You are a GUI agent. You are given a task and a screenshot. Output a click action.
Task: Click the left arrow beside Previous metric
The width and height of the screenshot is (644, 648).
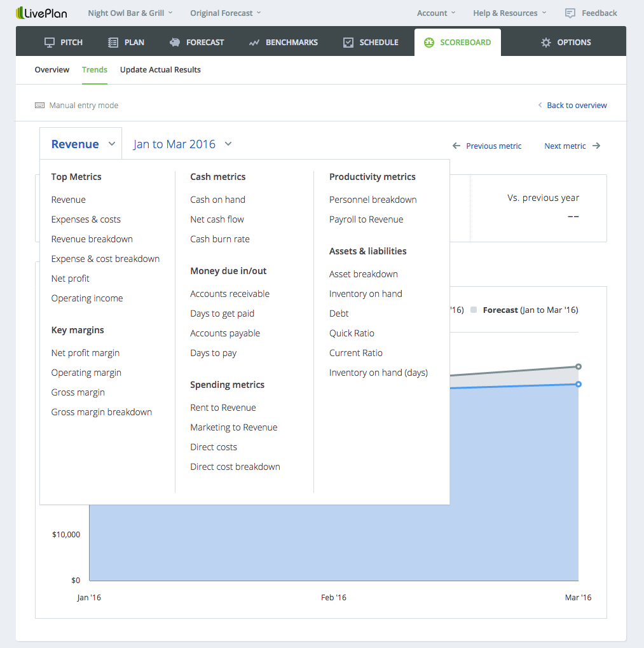pos(456,146)
